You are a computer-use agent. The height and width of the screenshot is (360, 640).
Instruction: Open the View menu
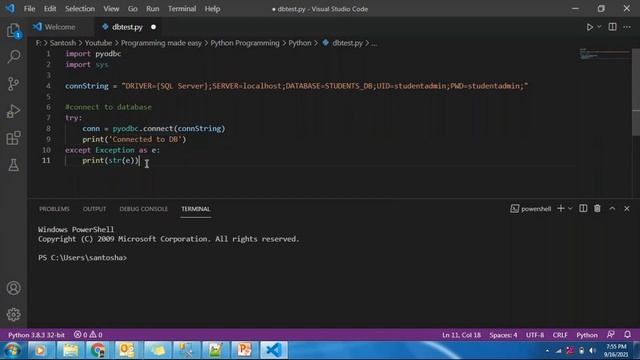tap(111, 9)
